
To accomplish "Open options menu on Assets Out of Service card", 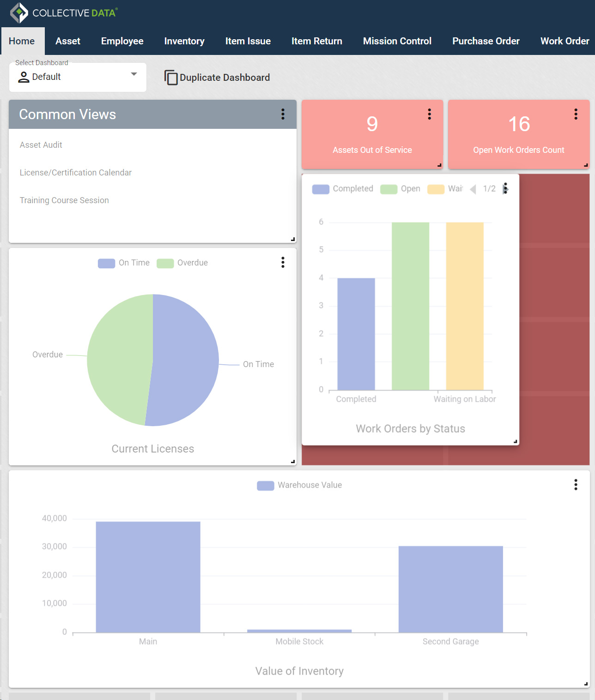I will pyautogui.click(x=429, y=114).
